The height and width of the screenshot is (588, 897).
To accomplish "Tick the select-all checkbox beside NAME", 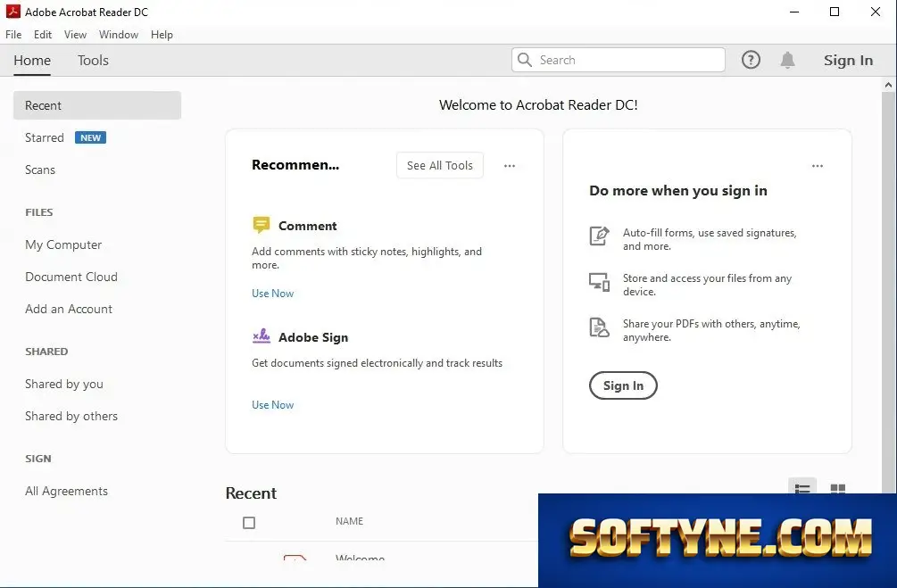I will tap(249, 523).
